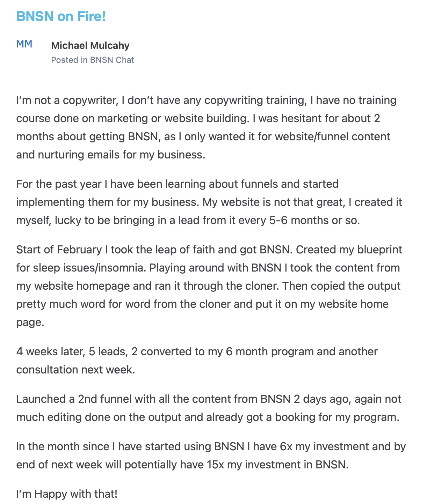Click the MM avatar initials icon

point(24,44)
